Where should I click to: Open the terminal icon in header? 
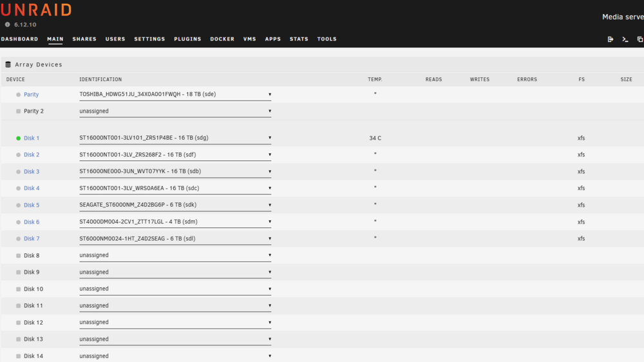tap(625, 39)
